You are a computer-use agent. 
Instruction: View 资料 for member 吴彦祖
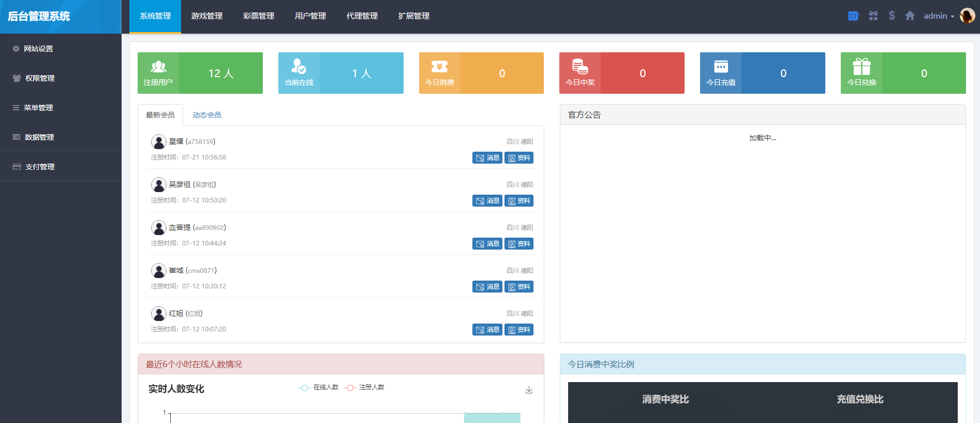tap(519, 201)
